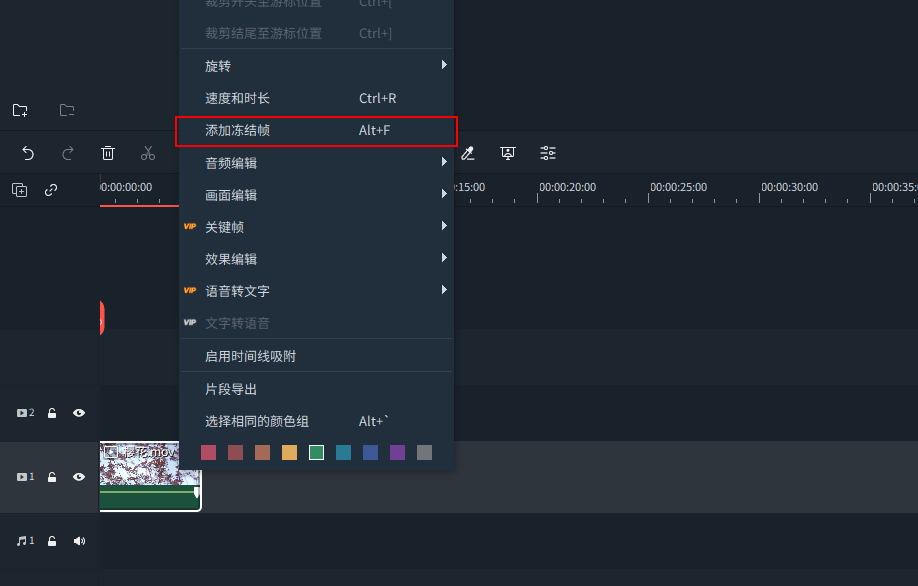Click the undo arrow icon

(x=28, y=153)
